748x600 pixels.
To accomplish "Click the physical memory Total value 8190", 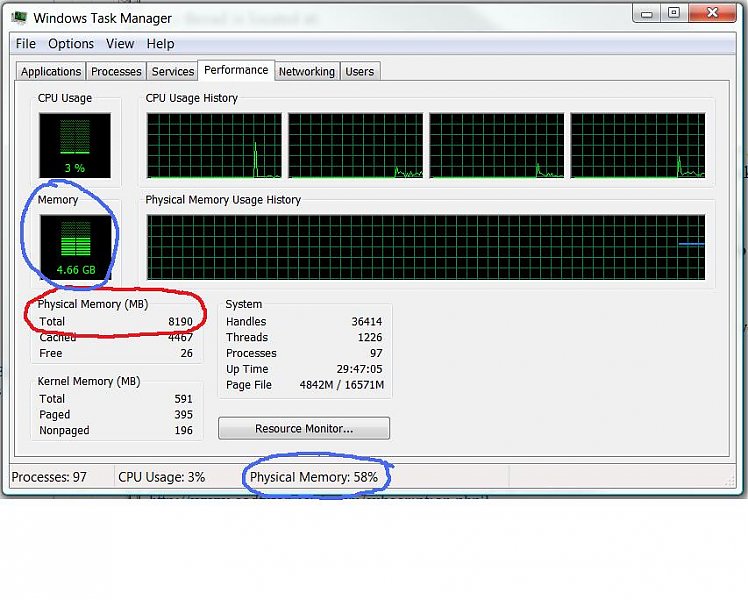I will click(180, 321).
